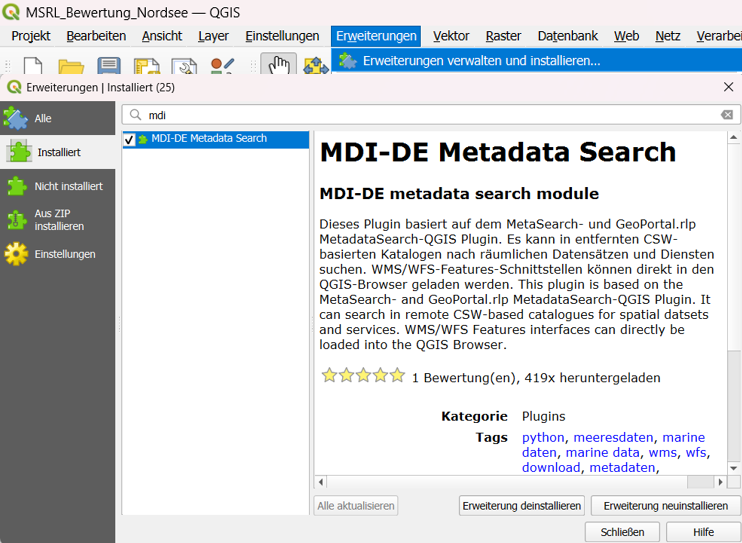742x543 pixels.
Task: Open the Style Manager icon
Action: (x=222, y=67)
